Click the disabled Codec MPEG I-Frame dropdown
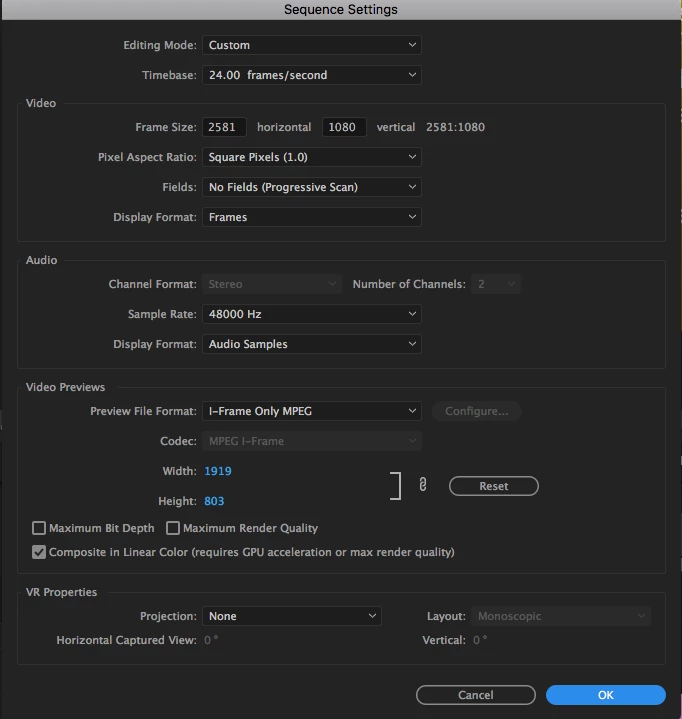This screenshot has width=682, height=719. coord(312,441)
